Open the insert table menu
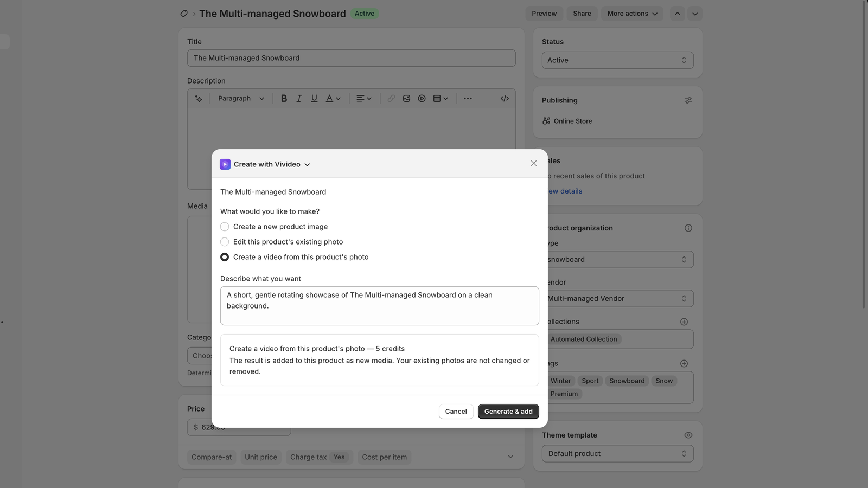Viewport: 868px width, 488px height. [x=440, y=99]
